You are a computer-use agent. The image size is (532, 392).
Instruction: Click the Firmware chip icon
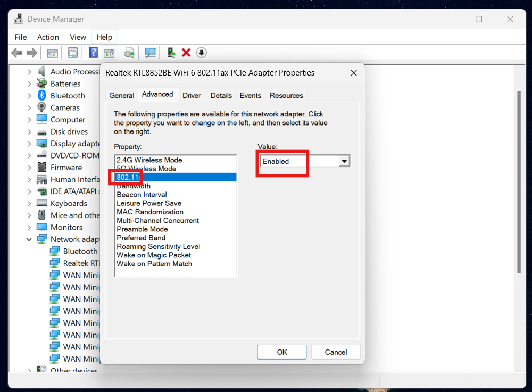(41, 167)
